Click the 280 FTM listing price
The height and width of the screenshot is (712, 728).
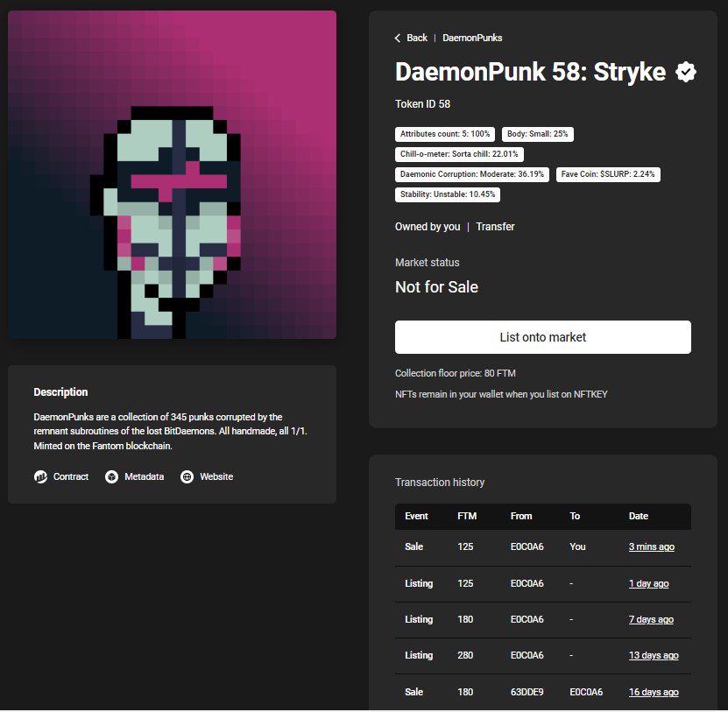(465, 655)
